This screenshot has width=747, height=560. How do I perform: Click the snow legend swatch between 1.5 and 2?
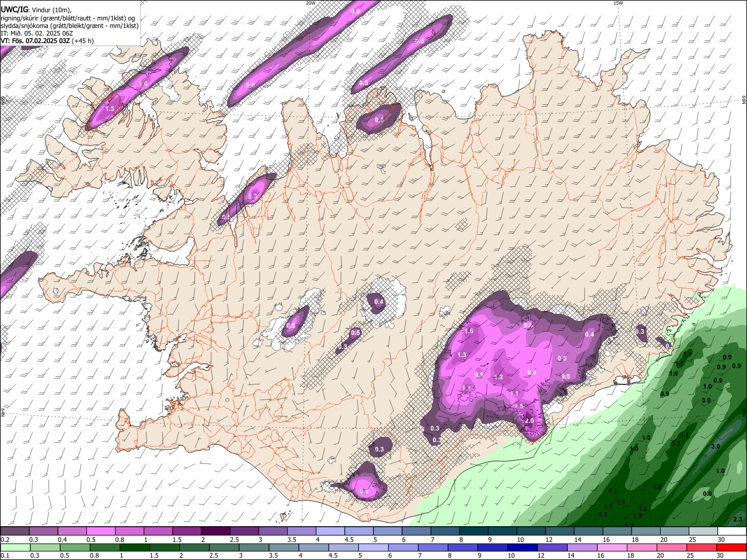pyautogui.click(x=186, y=531)
